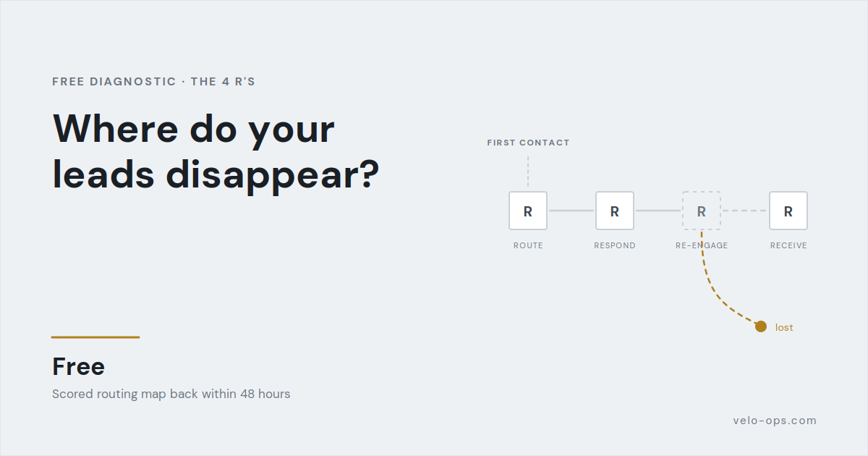Image resolution: width=868 pixels, height=456 pixels.
Task: Click the dashed line between Re-engage and Receive
Action: tap(745, 211)
